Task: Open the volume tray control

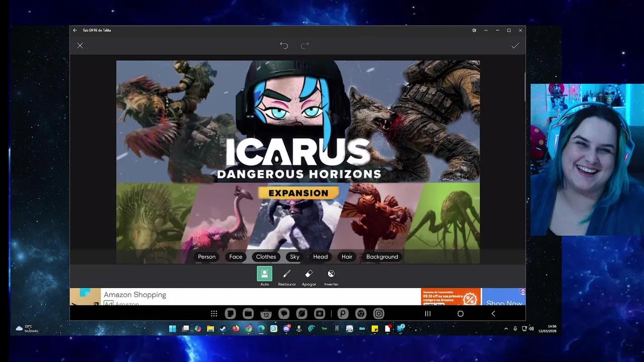Action: [x=531, y=329]
